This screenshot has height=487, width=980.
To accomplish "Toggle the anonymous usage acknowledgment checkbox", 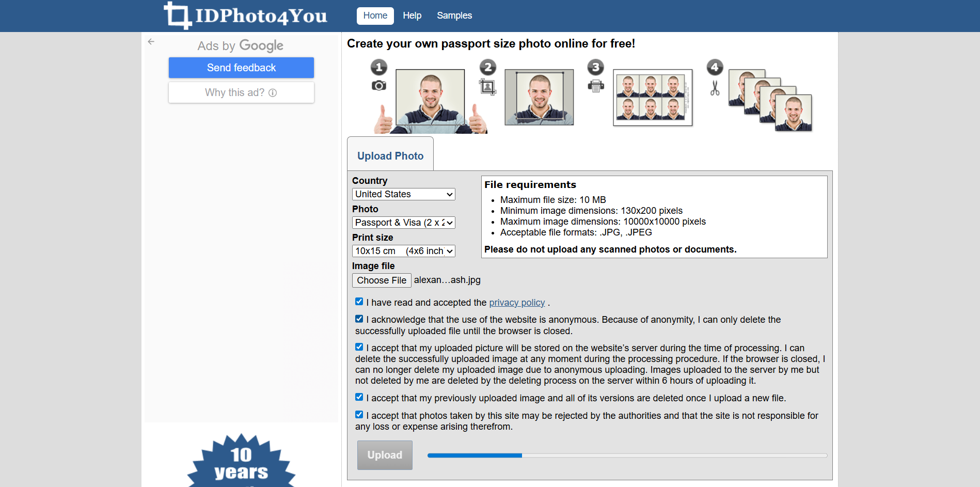I will (359, 319).
